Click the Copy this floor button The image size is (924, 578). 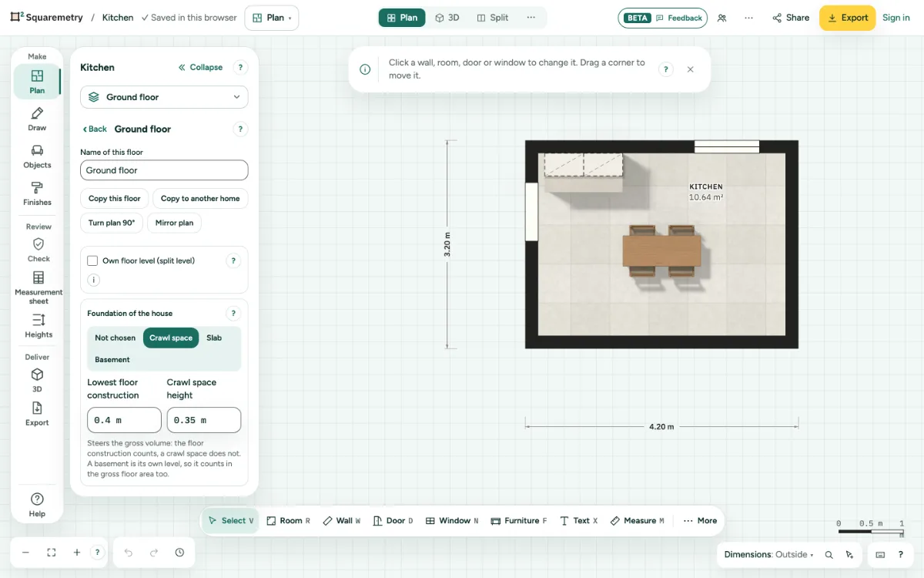pos(115,198)
